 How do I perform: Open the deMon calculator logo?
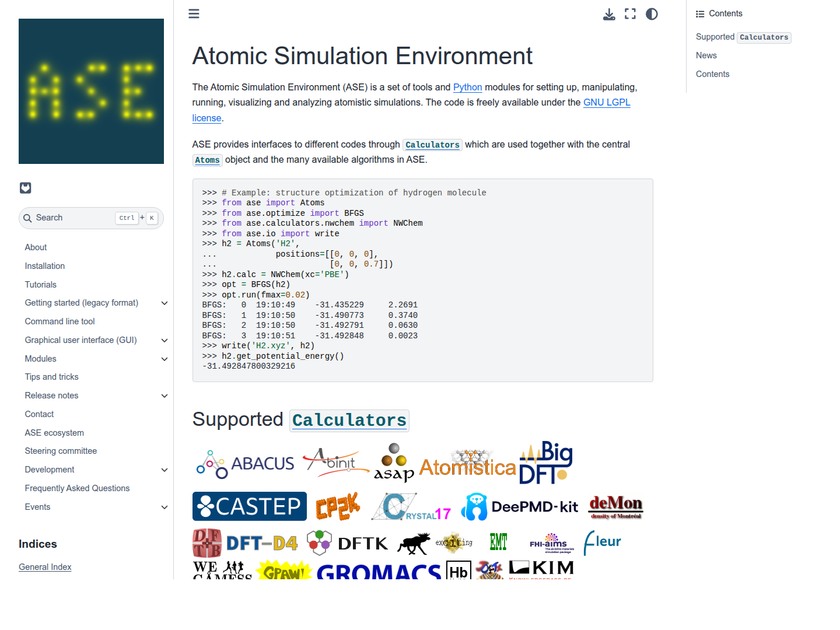click(x=615, y=506)
